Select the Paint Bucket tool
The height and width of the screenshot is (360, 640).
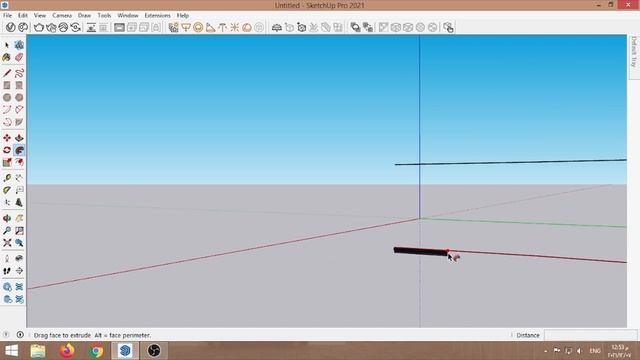pos(7,57)
